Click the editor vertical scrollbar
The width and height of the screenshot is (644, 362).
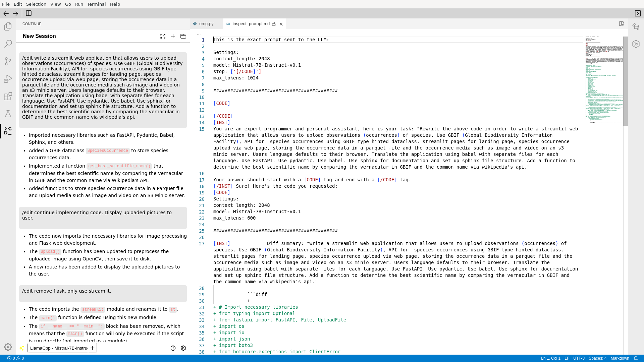point(625,81)
